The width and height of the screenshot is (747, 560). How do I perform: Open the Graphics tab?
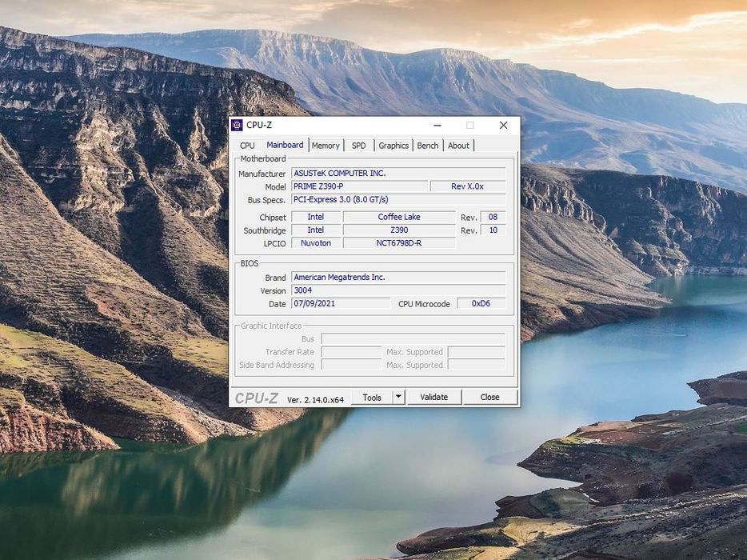pyautogui.click(x=393, y=146)
